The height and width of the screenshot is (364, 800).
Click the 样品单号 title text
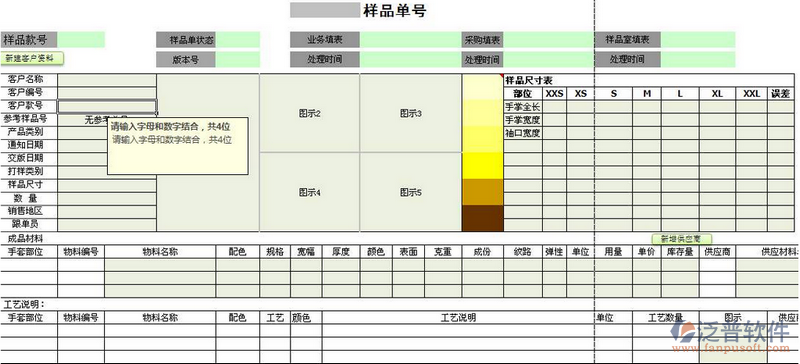pyautogui.click(x=394, y=10)
